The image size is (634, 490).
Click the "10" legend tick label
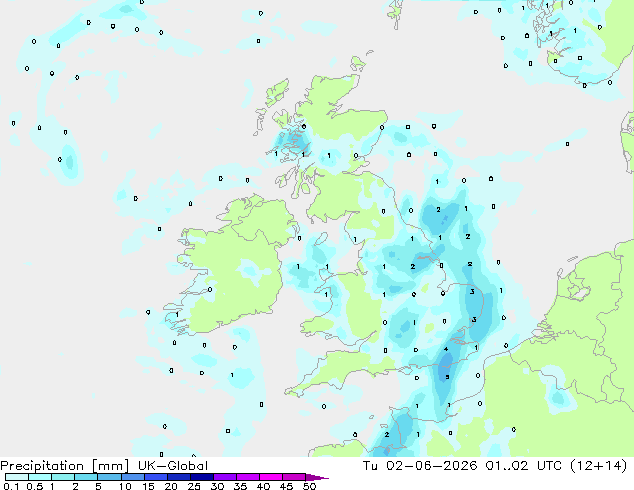(125, 486)
